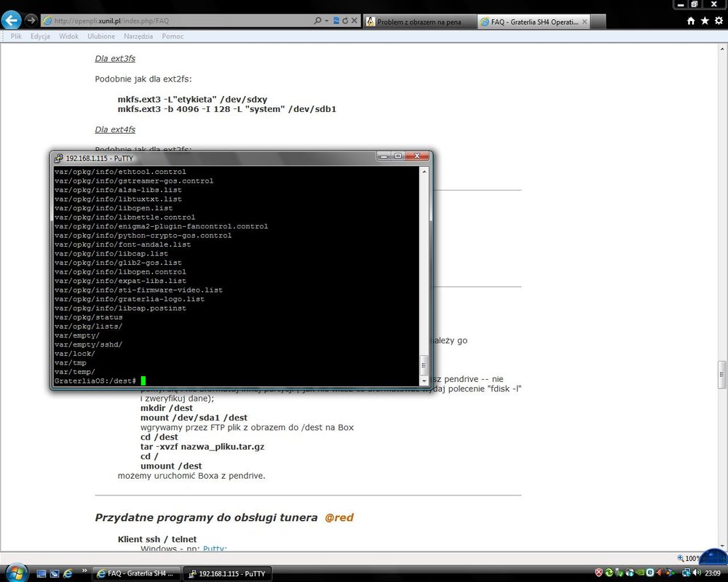This screenshot has width=728, height=582.
Task: Click the Putty hyperlink
Action: (x=214, y=549)
